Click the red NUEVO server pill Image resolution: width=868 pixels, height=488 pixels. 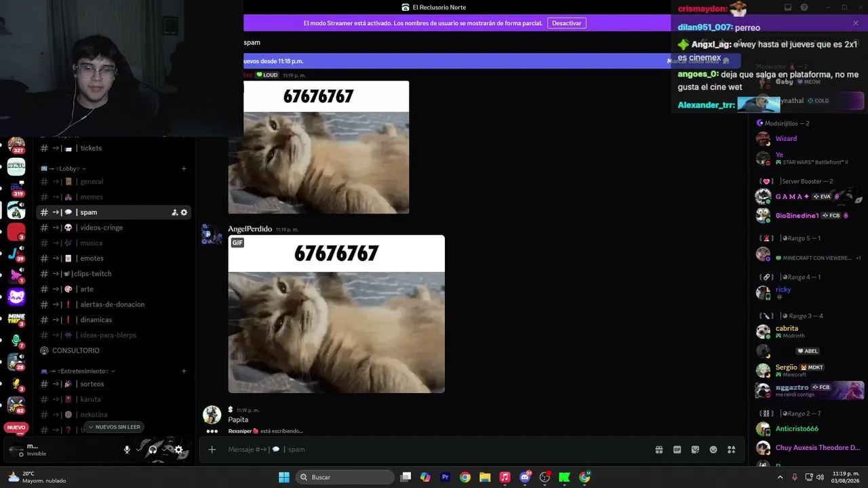(16, 428)
